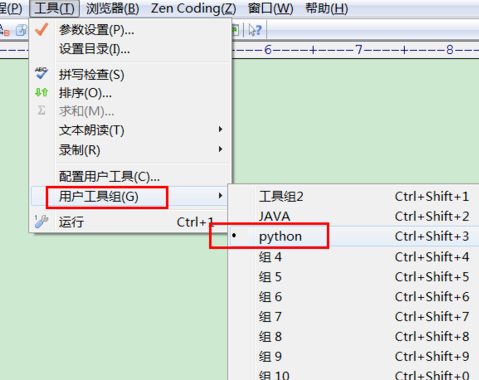
Task: Open the 窗口(W) menu
Action: tap(270, 8)
